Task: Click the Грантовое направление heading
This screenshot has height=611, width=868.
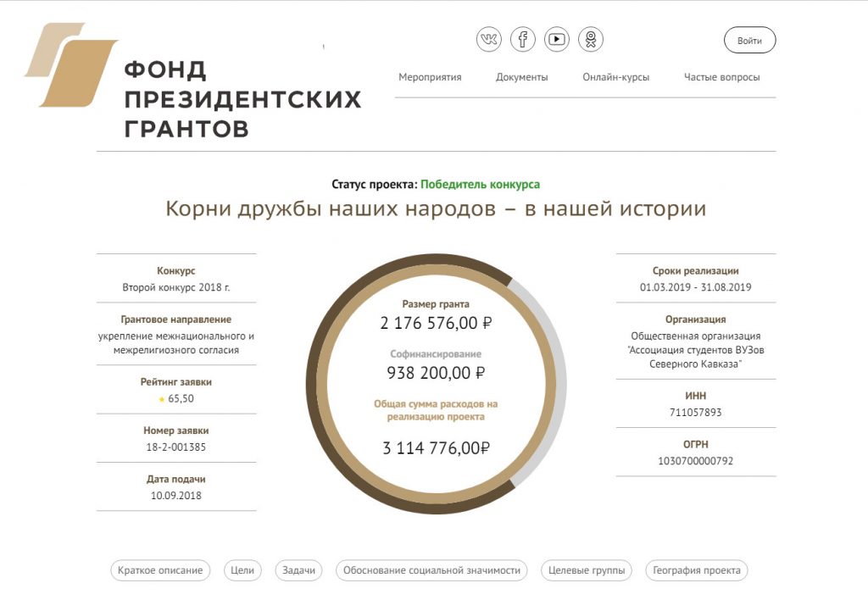Action: point(176,319)
